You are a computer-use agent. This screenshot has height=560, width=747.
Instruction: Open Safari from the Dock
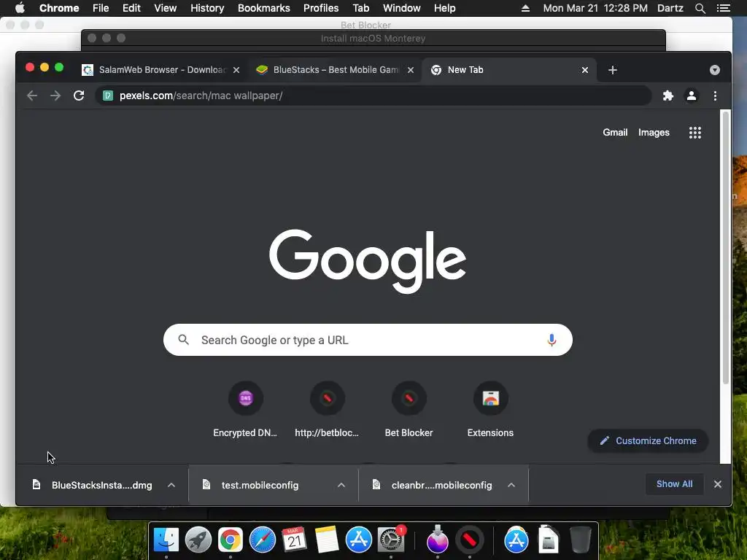263,540
